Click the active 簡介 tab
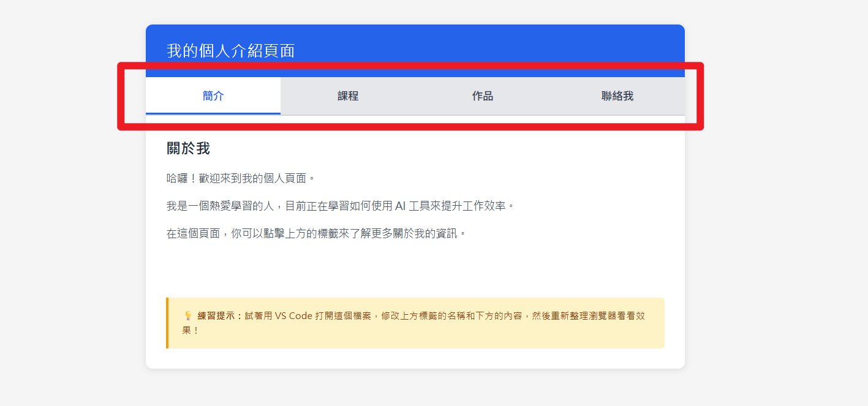Image resolution: width=868 pixels, height=406 pixels. (213, 96)
